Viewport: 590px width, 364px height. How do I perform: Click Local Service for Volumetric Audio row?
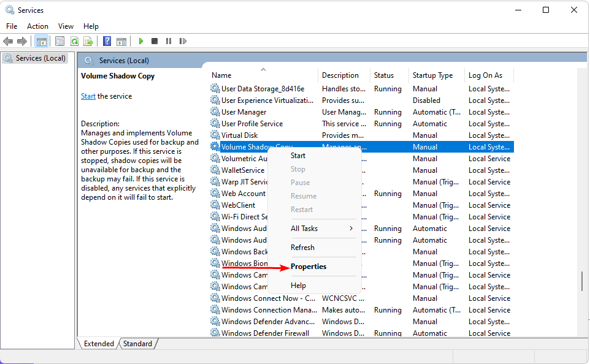pos(489,159)
